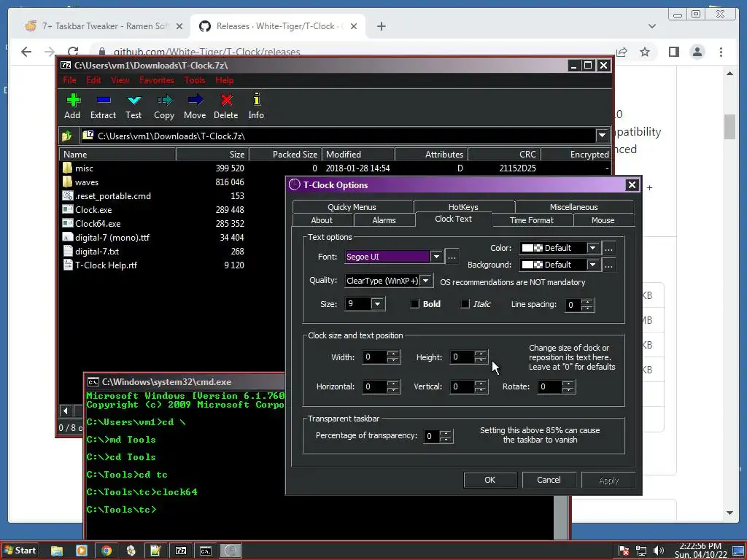Sort 7-Zip list by Modified column
The width and height of the screenshot is (747, 560).
tap(358, 155)
